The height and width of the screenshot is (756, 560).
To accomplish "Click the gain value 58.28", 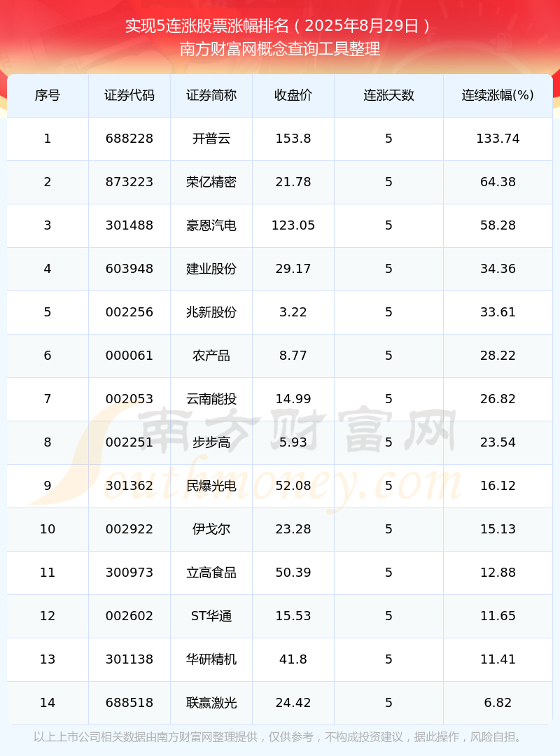I will pos(498,225).
